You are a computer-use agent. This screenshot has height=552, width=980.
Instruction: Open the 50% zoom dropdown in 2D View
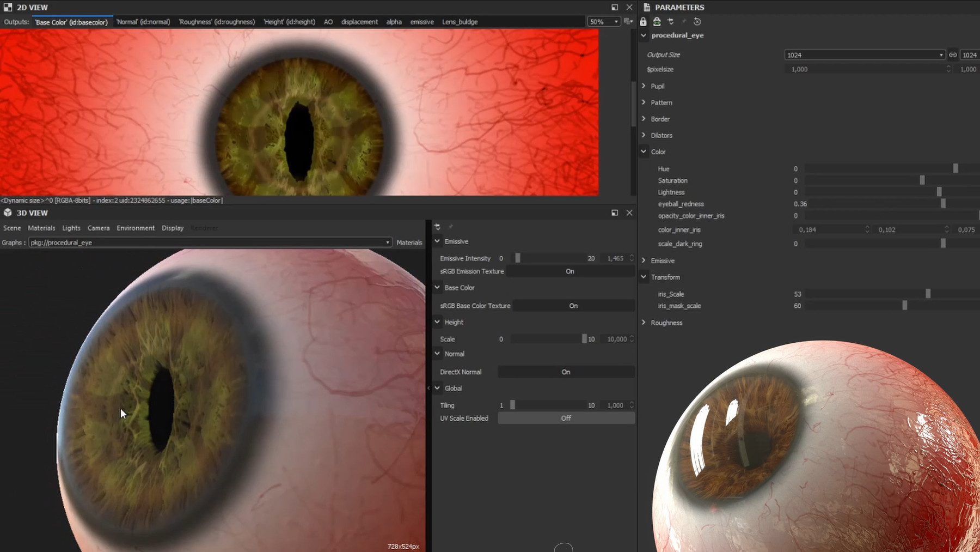(604, 22)
